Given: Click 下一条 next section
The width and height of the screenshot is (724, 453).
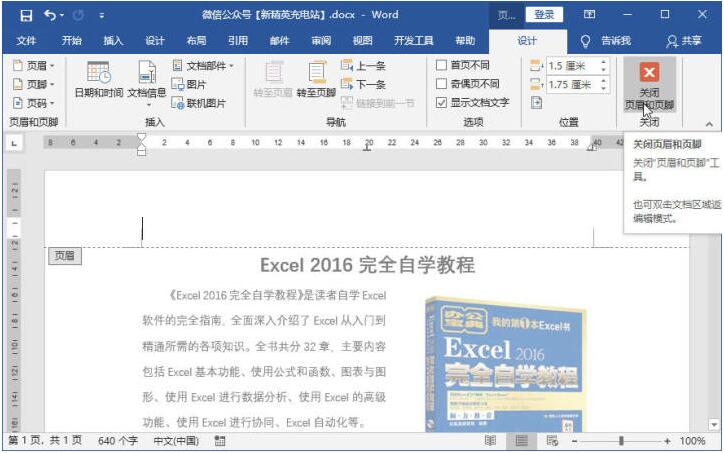Looking at the screenshot, I should pyautogui.click(x=363, y=84).
